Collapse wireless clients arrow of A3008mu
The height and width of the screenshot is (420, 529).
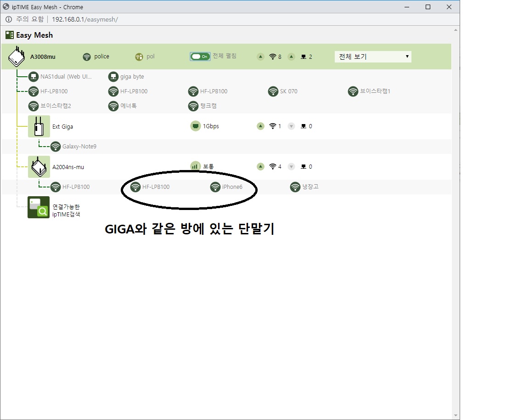260,57
